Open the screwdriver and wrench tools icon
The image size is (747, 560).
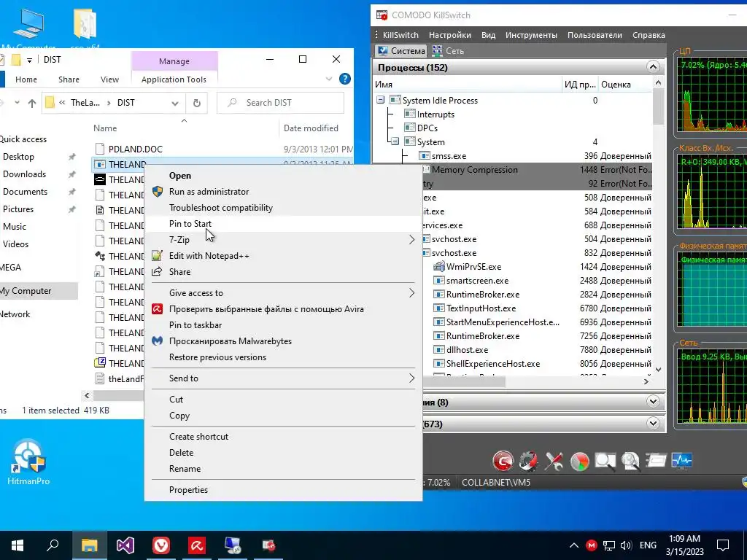pos(554,461)
